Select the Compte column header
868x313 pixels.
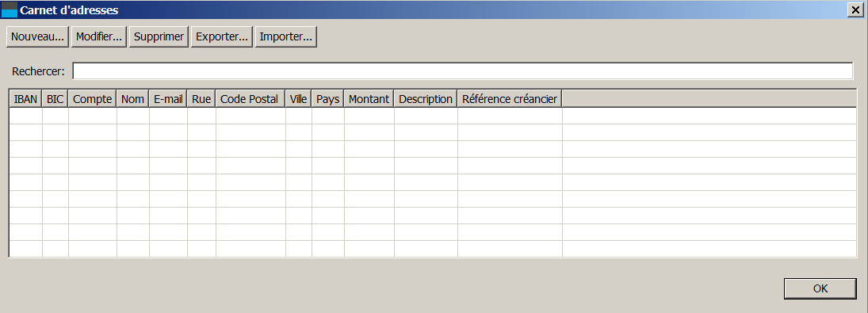point(93,99)
